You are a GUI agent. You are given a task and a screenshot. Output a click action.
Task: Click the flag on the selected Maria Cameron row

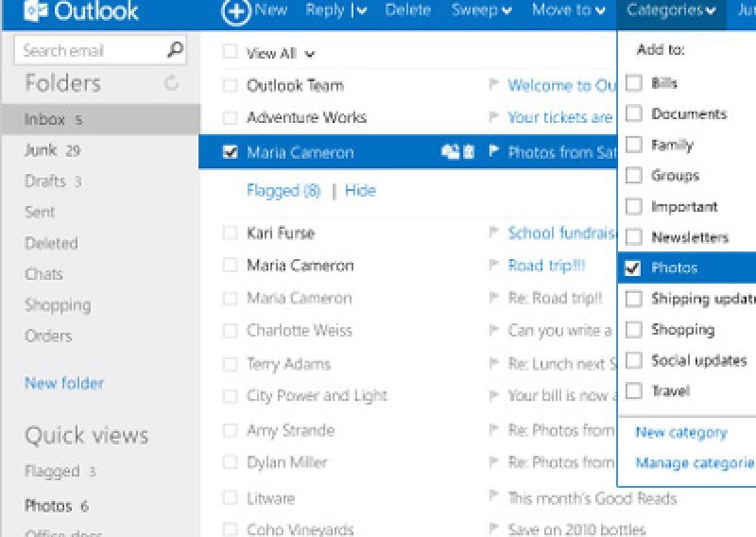point(493,151)
